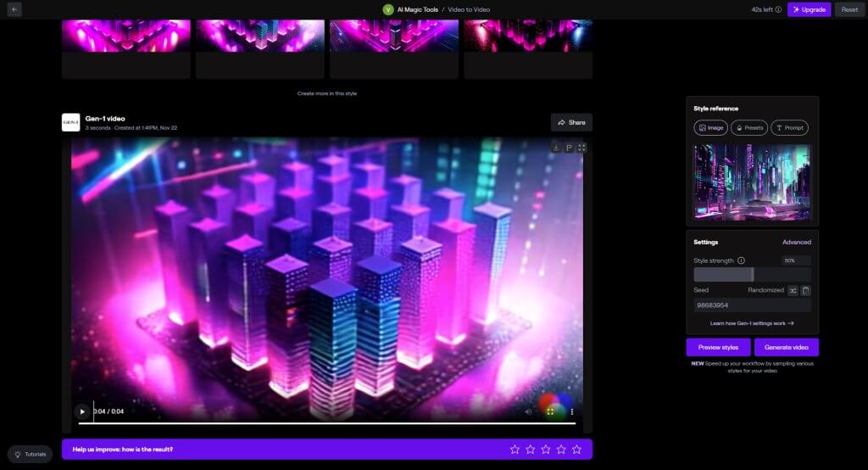Select the Prompt style reference tab

pyautogui.click(x=789, y=128)
